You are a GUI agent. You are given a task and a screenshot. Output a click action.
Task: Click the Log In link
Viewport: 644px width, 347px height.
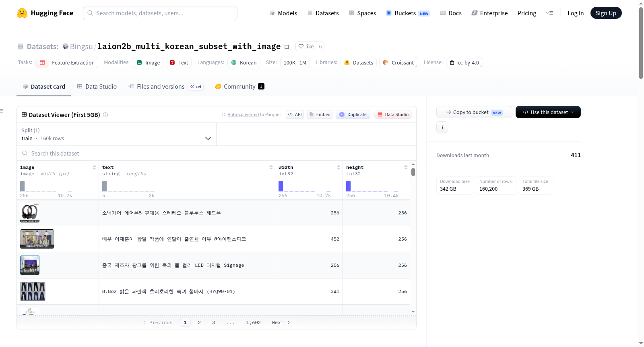tap(576, 13)
